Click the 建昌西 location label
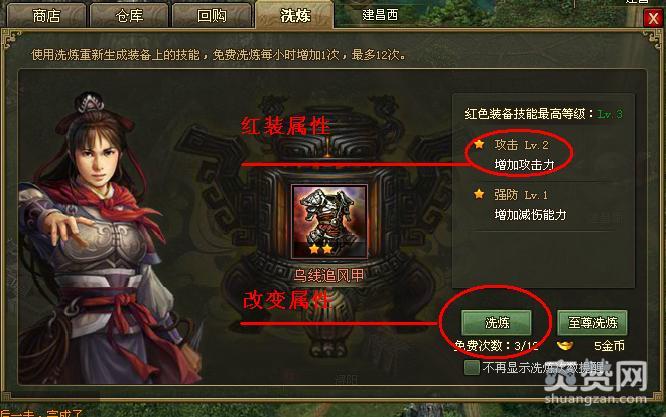Image resolution: width=666 pixels, height=417 pixels. (x=380, y=15)
